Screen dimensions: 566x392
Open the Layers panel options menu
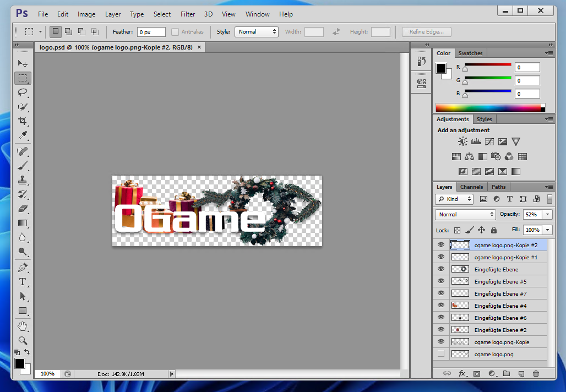click(549, 187)
